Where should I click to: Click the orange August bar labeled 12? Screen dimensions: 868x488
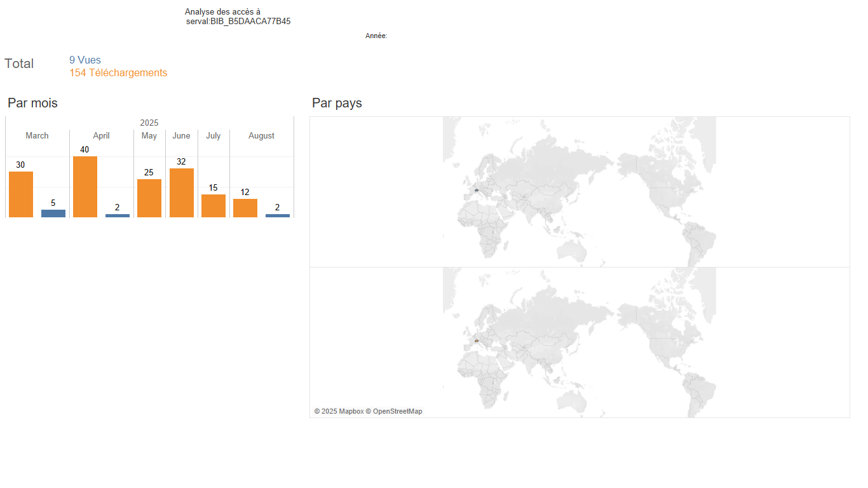click(x=245, y=208)
